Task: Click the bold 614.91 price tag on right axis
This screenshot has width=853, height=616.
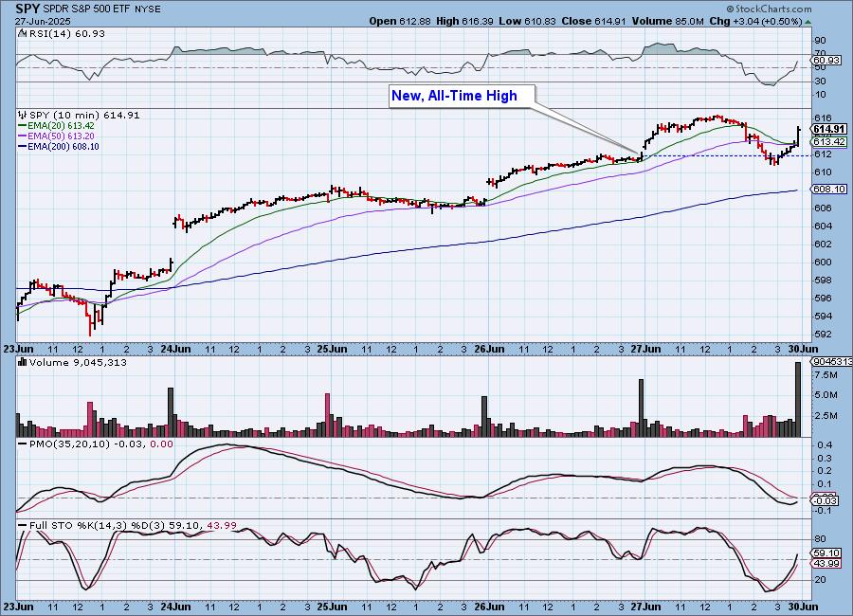Action: pos(829,129)
